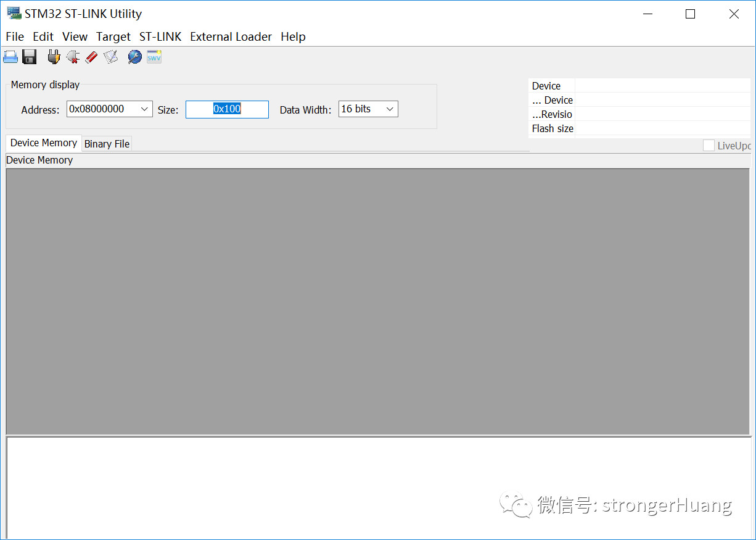Expand the Data Width dropdown
Image resolution: width=756 pixels, height=540 pixels.
click(390, 109)
